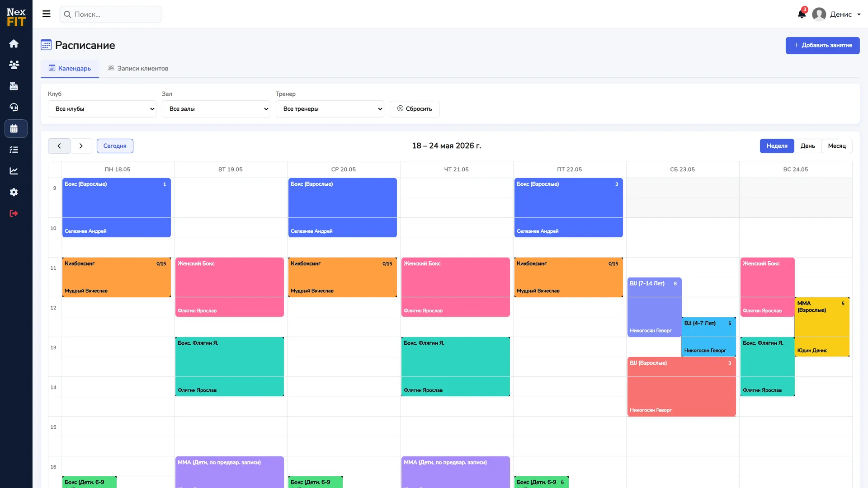
Task: Go to the next week
Action: pos(81,146)
